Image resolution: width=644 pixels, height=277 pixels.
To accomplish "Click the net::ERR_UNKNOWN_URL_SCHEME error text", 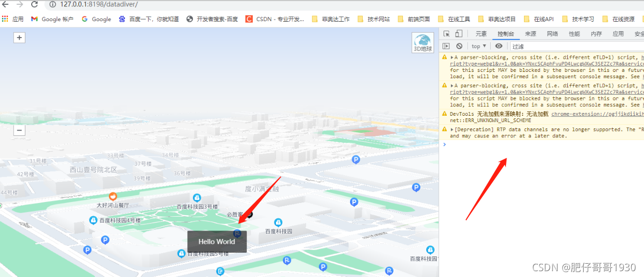I will coord(491,121).
